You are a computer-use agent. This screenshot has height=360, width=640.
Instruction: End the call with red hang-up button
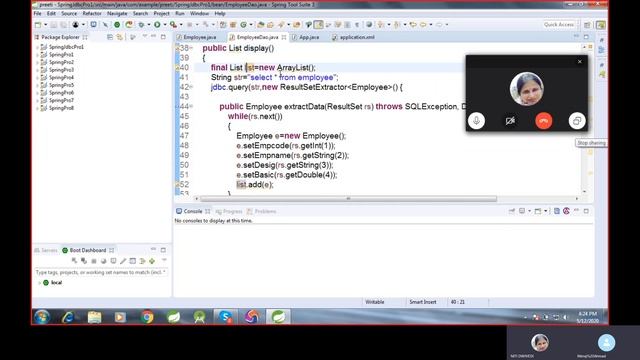tap(543, 121)
